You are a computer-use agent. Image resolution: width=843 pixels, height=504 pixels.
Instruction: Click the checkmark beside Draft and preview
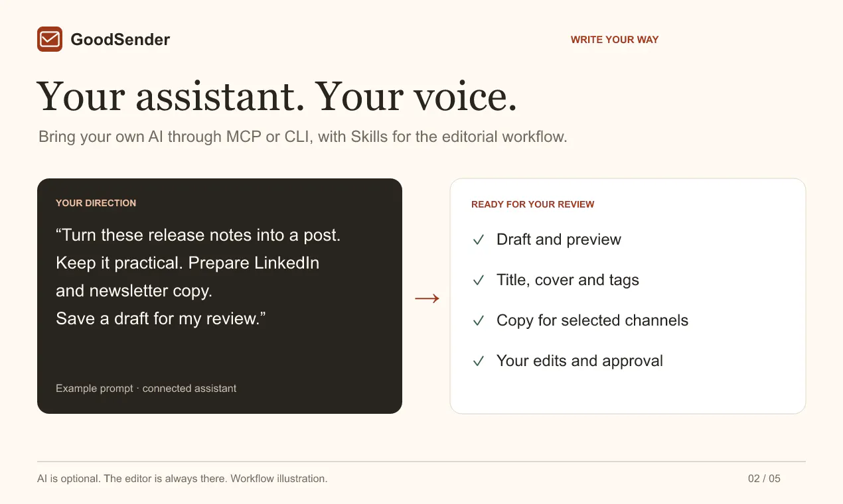point(478,240)
